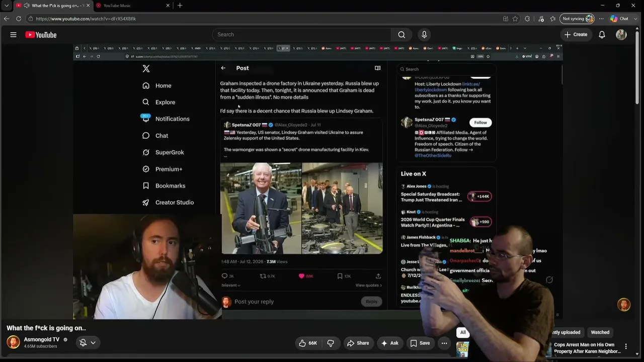Close the YouTube Music tab

(168, 6)
